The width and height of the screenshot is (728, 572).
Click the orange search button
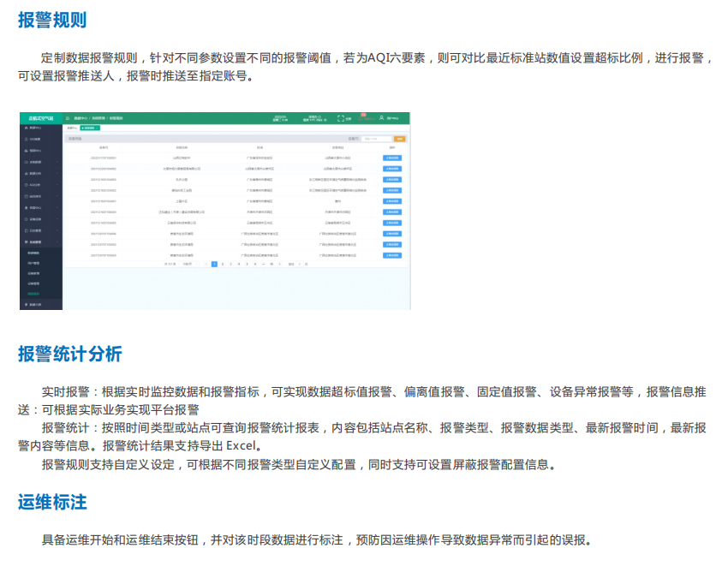(400, 138)
